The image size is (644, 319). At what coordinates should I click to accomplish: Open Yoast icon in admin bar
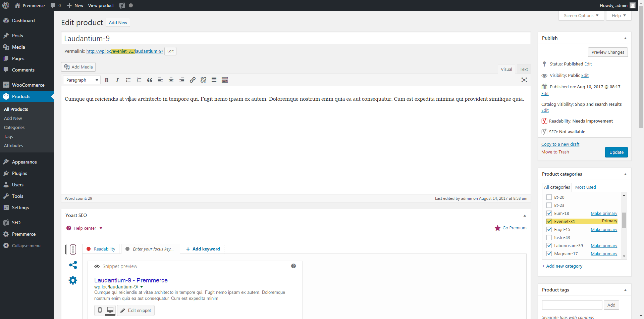click(x=122, y=5)
